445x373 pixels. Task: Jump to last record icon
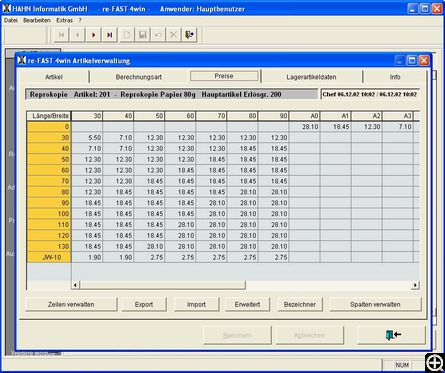tap(110, 35)
